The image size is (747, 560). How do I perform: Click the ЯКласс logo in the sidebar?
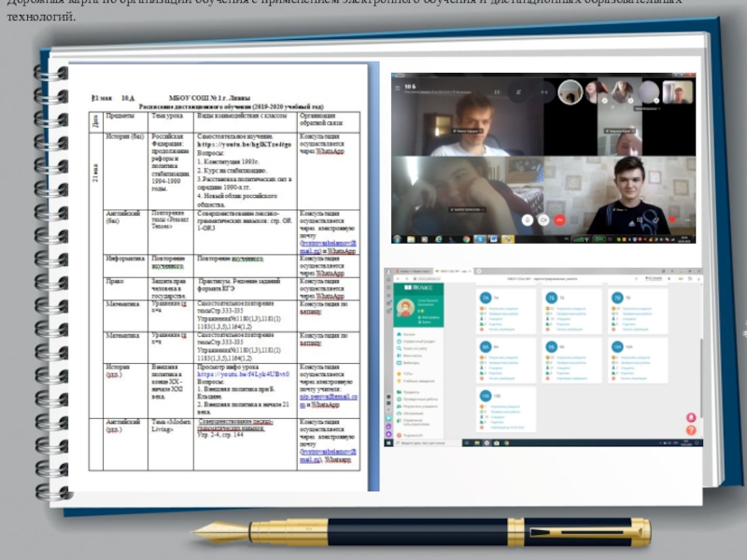click(417, 287)
